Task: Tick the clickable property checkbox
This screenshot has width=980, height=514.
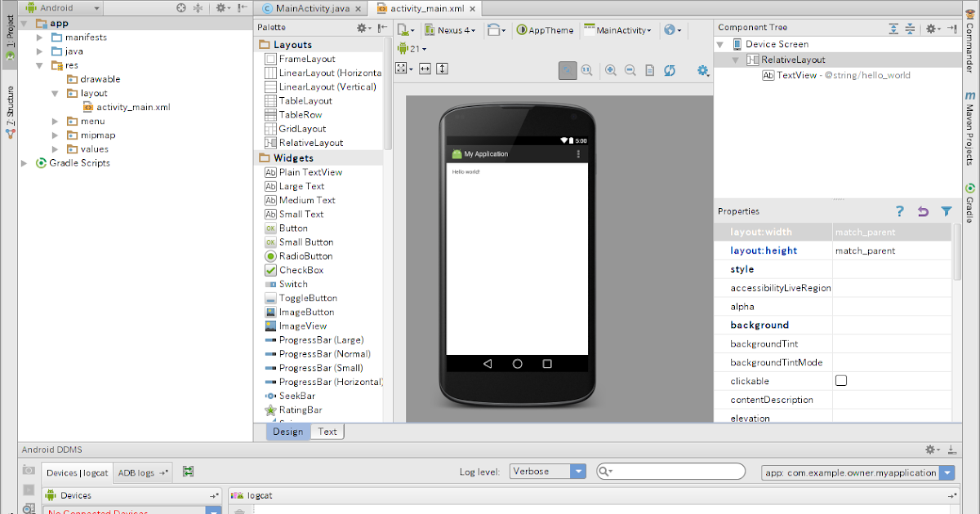Action: tap(841, 381)
